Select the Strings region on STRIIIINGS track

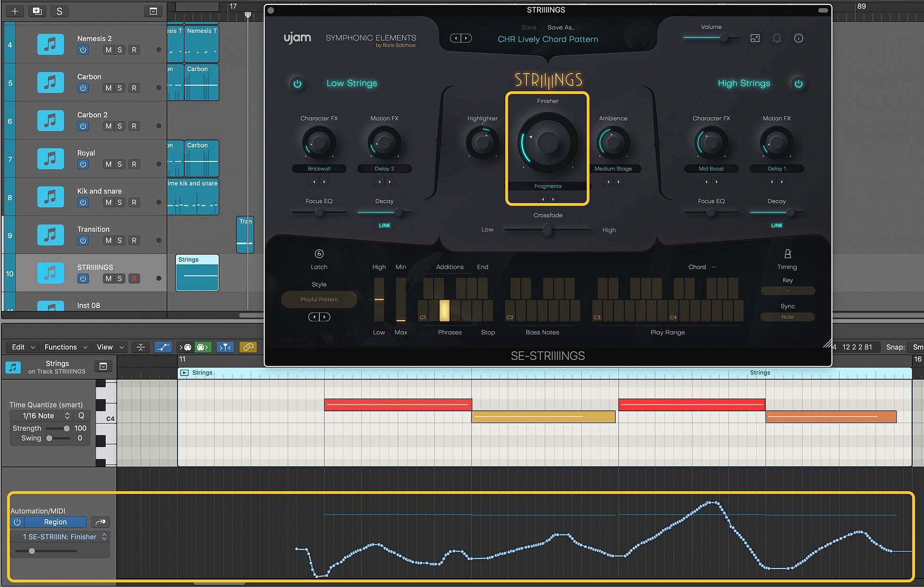(x=197, y=273)
